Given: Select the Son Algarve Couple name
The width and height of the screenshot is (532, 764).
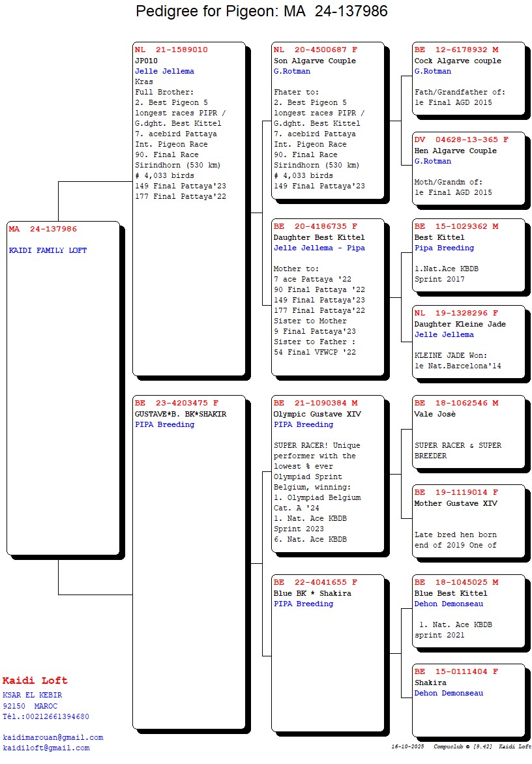Looking at the screenshot, I should tap(315, 61).
